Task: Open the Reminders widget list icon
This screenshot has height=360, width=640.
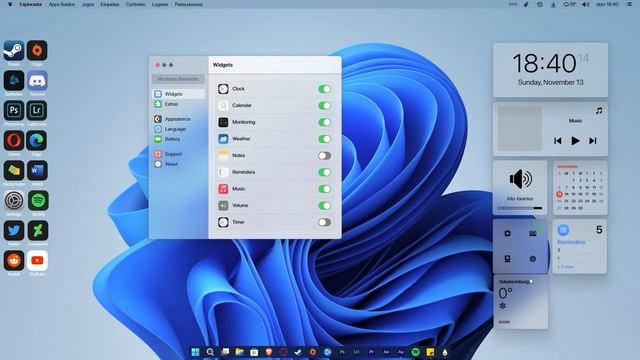Action: pyautogui.click(x=563, y=230)
